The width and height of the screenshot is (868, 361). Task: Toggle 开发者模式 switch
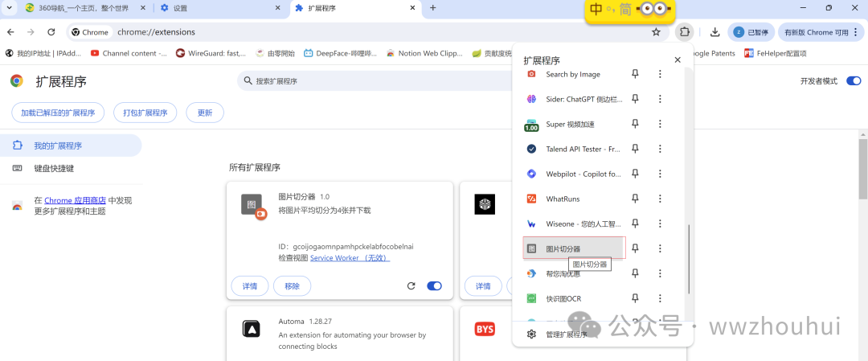pos(853,81)
